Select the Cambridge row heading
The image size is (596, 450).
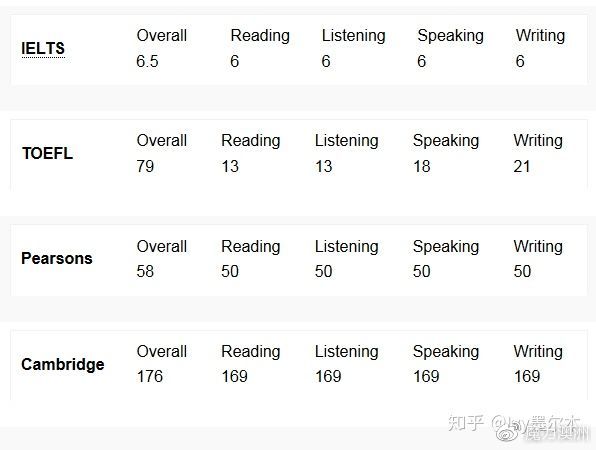click(63, 364)
